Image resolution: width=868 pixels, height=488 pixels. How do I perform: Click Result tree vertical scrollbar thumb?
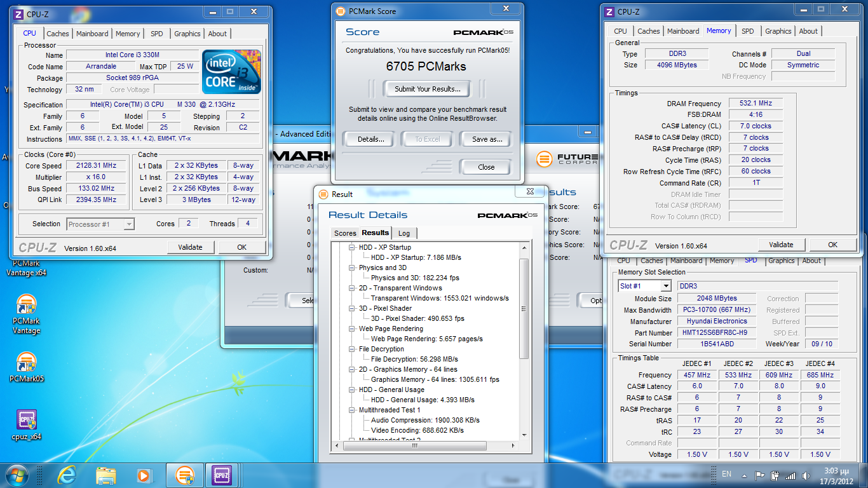pos(524,308)
